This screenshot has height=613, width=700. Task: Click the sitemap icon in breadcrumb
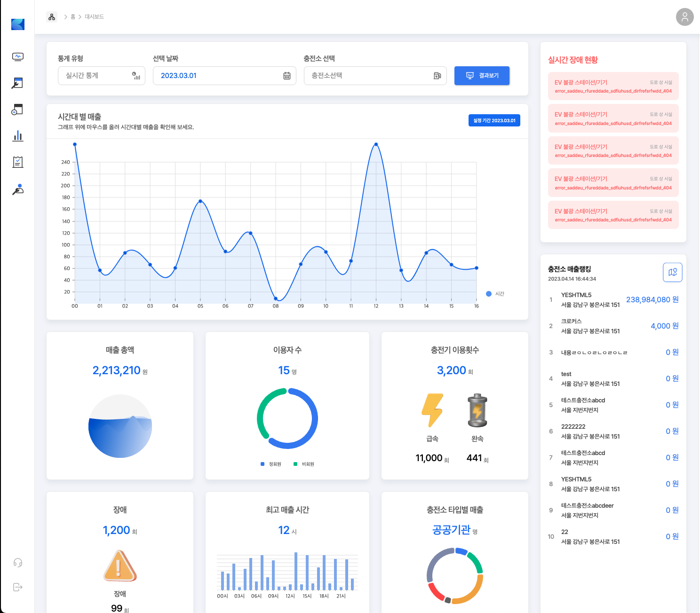point(52,17)
